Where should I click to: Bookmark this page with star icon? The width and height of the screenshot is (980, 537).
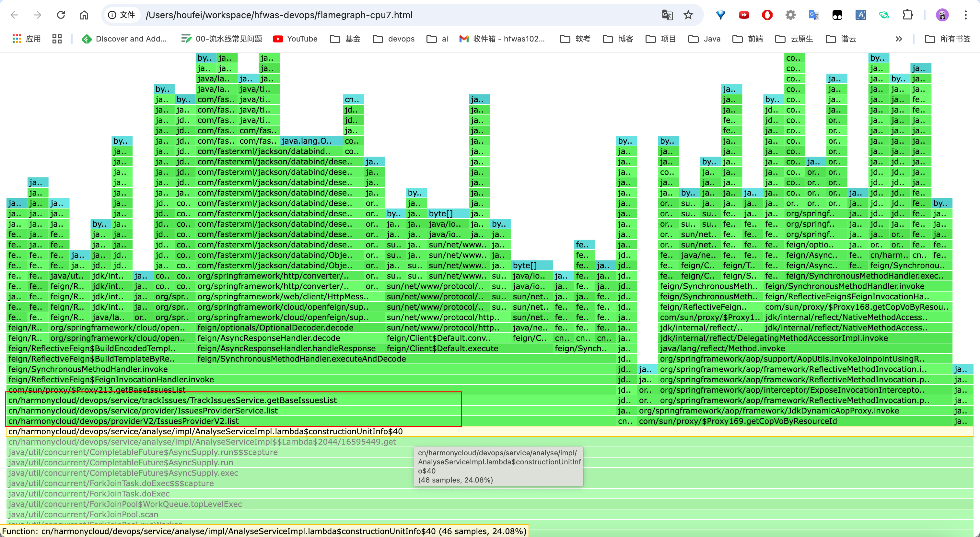[688, 15]
